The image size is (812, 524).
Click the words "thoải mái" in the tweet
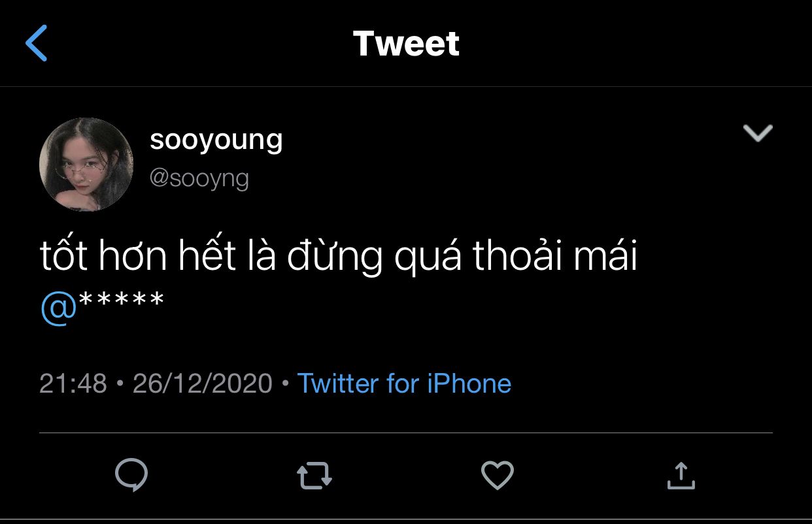tap(554, 257)
